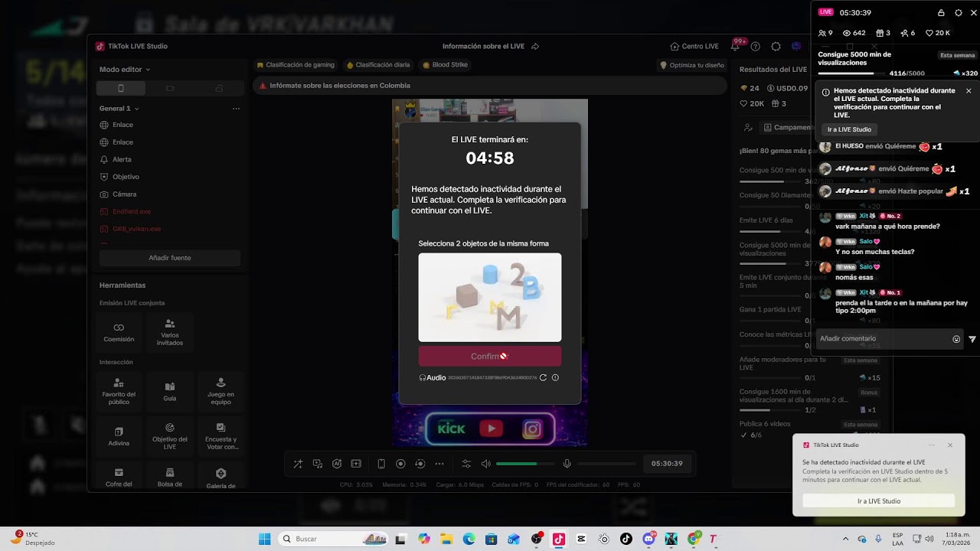
Task: Click the refresh captcha icon
Action: (543, 377)
